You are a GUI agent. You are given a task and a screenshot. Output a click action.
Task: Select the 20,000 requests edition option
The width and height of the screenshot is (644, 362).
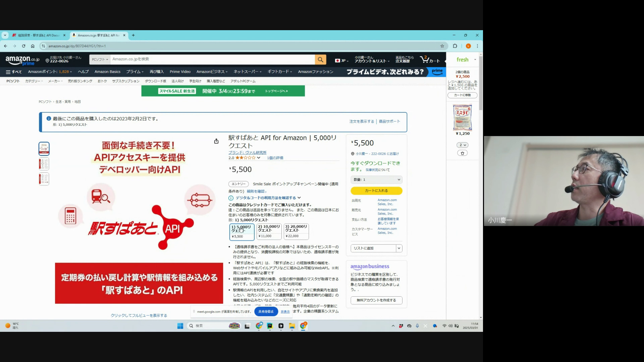pyautogui.click(x=296, y=231)
